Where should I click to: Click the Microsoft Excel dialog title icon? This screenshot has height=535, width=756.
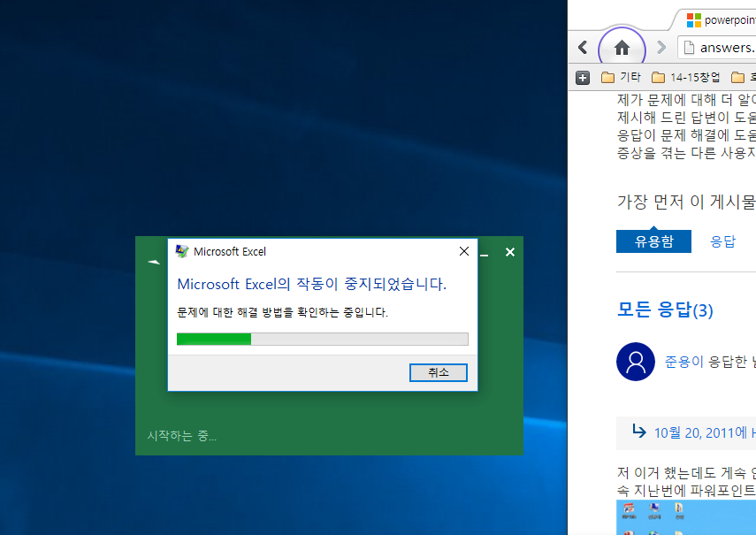click(x=182, y=251)
